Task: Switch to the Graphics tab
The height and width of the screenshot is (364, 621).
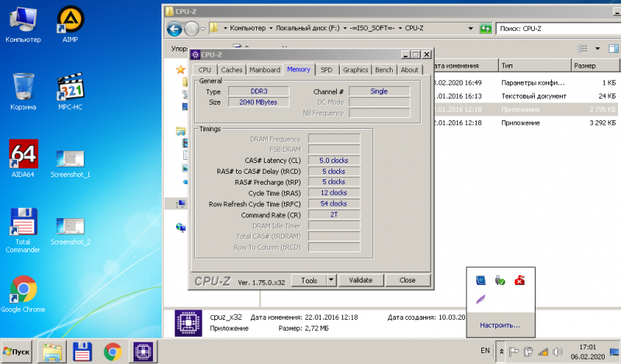Action: tap(356, 70)
